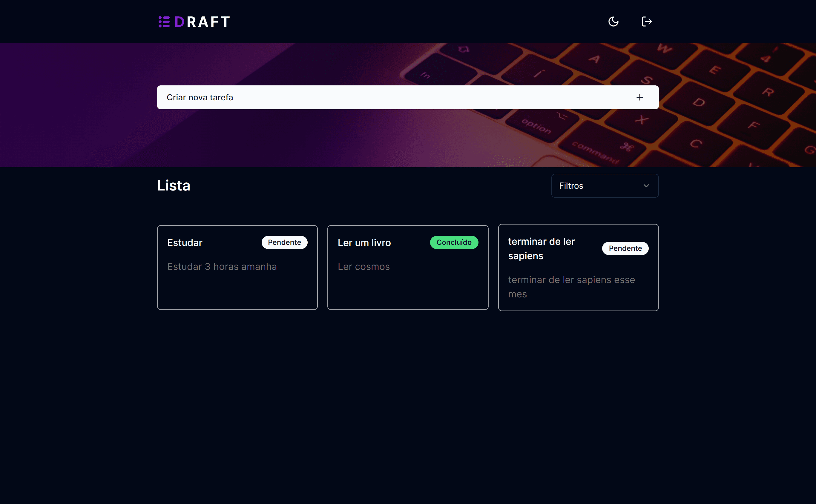Toggle the Pendente badge on Estudar
Screen dimensions: 816x504
click(x=284, y=242)
